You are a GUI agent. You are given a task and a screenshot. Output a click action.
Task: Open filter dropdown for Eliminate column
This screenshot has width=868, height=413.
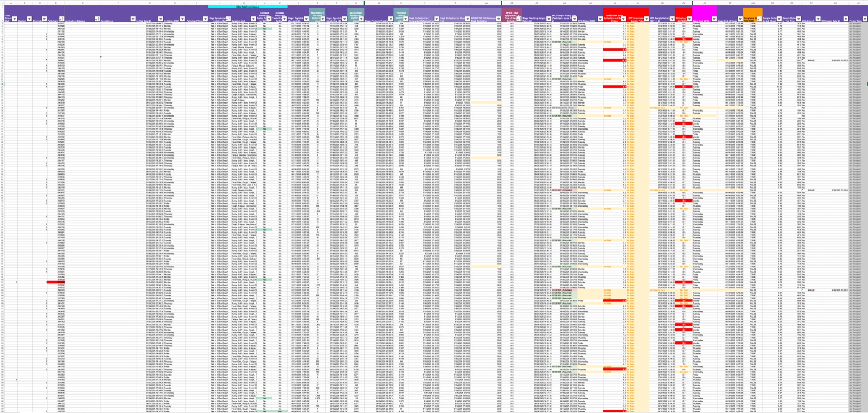[x=44, y=19]
